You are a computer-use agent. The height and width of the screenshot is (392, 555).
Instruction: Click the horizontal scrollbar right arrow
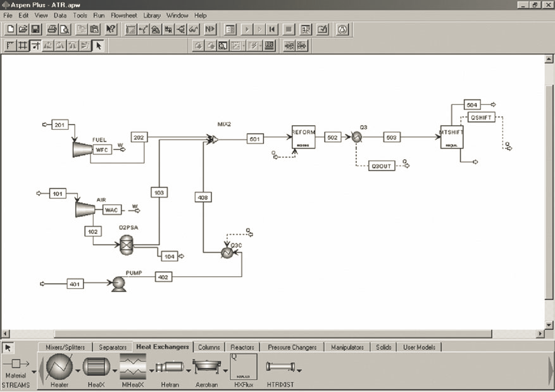click(540, 334)
